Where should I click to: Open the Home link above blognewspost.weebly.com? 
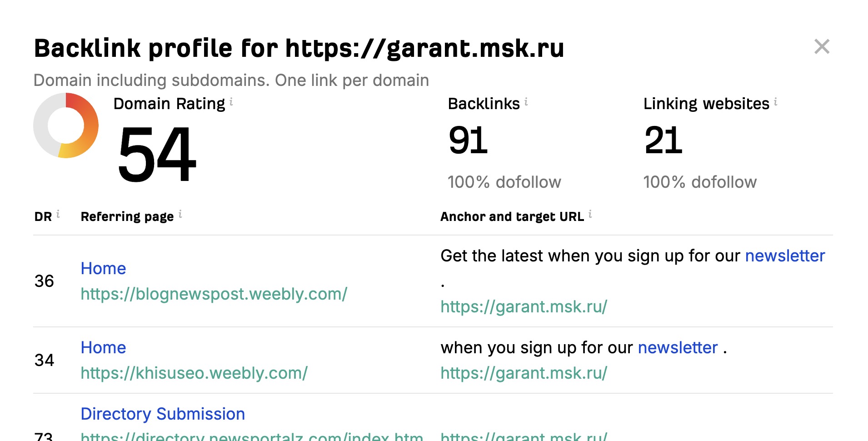pyautogui.click(x=103, y=268)
